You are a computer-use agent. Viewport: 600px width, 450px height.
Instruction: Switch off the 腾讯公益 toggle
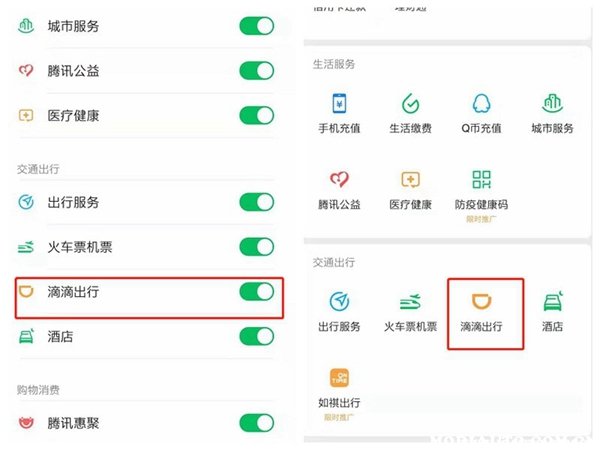coord(257,71)
